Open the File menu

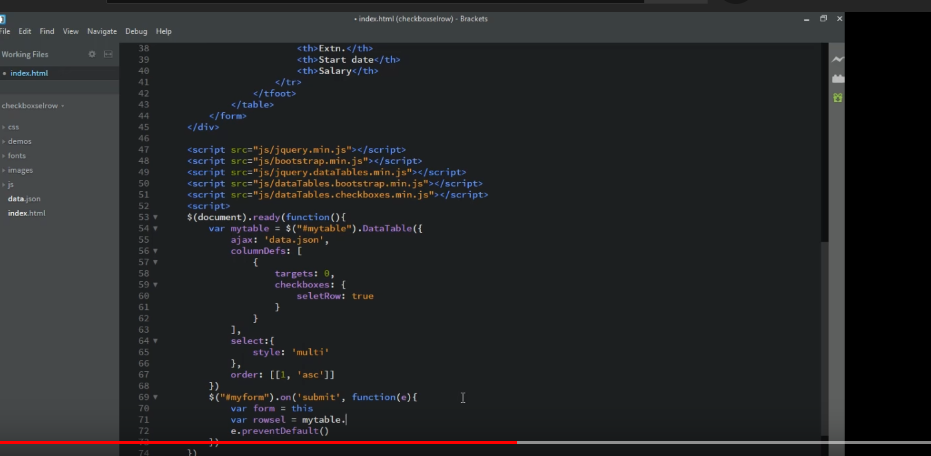(x=5, y=31)
